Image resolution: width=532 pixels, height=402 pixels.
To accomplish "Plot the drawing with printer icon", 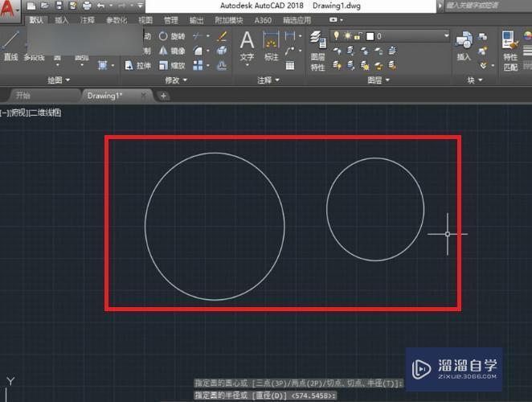I will coord(87,6).
